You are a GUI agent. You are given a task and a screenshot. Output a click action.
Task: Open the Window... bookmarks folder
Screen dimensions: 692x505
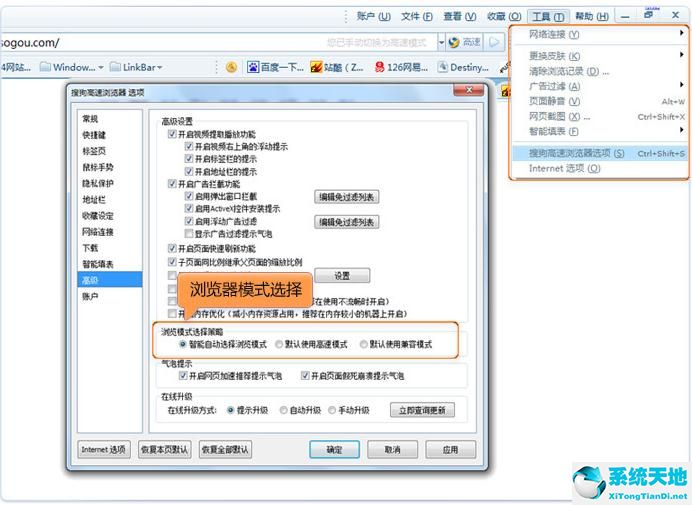pos(71,67)
